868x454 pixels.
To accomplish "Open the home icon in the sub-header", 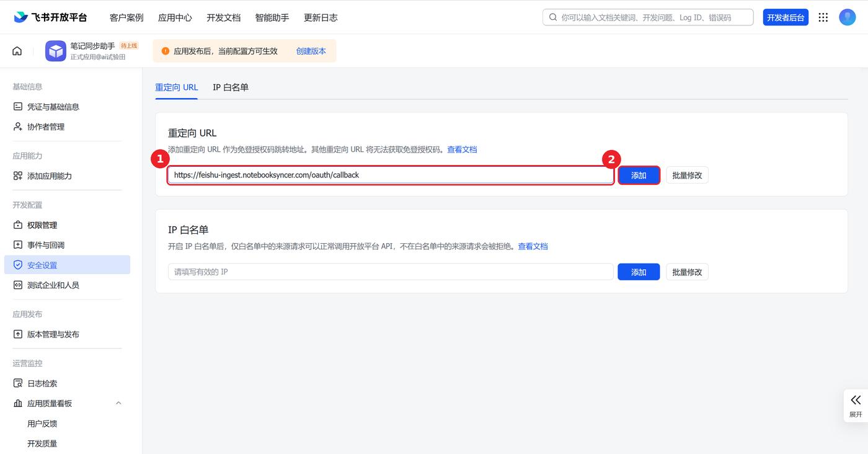I will click(17, 51).
